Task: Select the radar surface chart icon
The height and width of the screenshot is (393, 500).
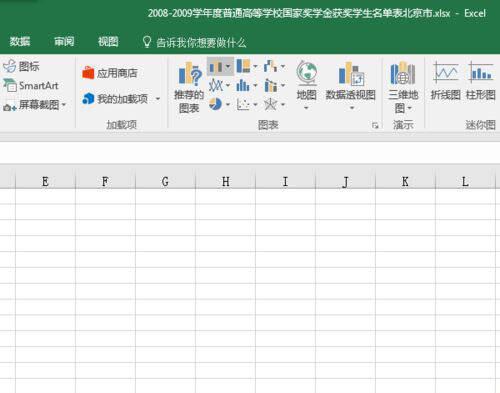Action: click(270, 105)
